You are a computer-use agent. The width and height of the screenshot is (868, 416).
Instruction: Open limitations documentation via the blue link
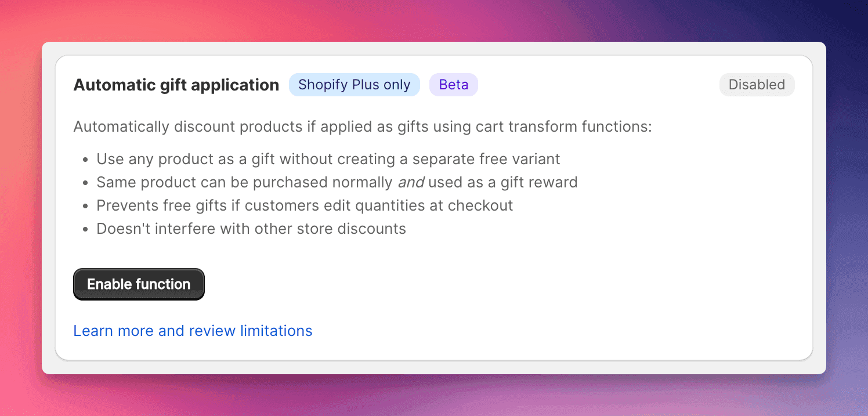coord(193,330)
